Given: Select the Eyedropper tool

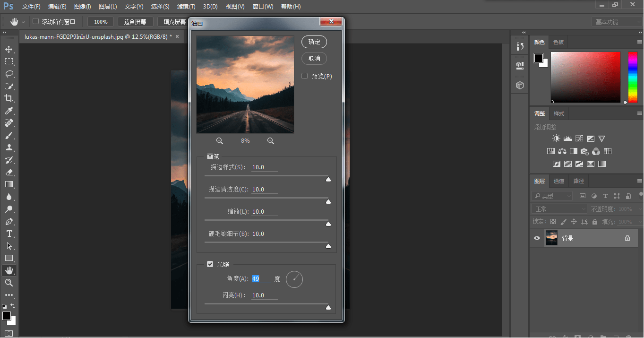Looking at the screenshot, I should pyautogui.click(x=9, y=111).
